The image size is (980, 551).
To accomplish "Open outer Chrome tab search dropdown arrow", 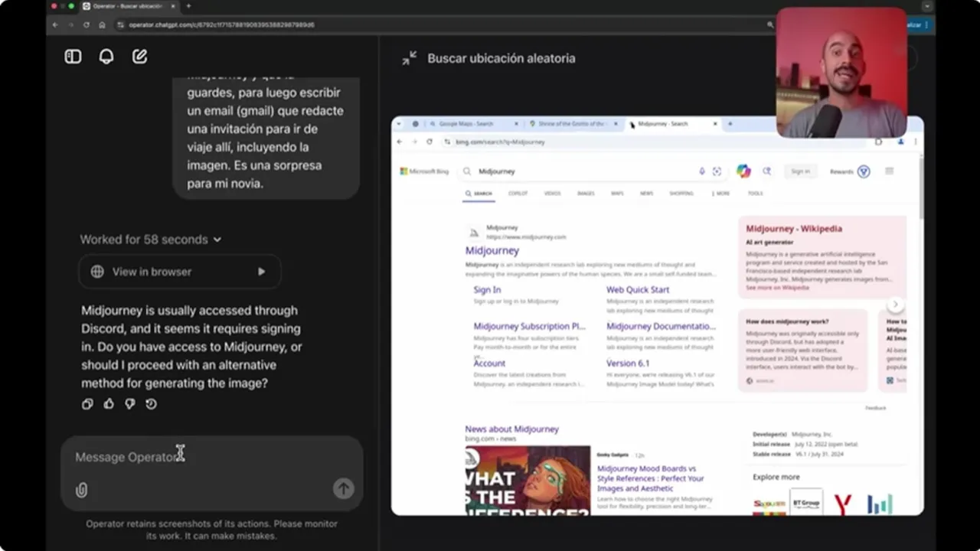I will tap(927, 6).
